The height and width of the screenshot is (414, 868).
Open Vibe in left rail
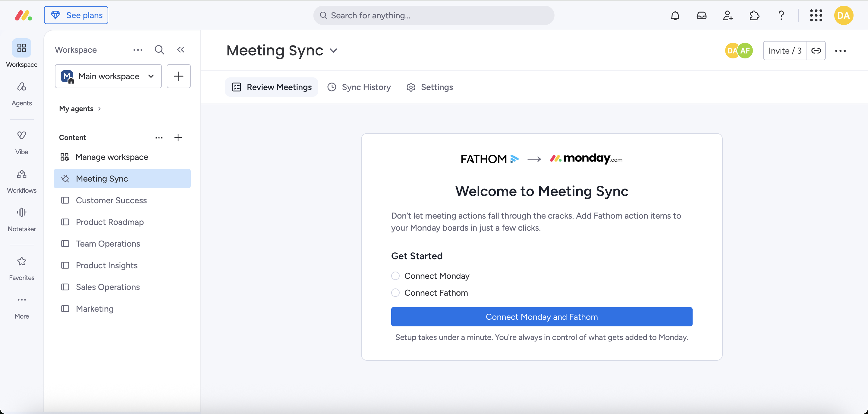point(22,143)
